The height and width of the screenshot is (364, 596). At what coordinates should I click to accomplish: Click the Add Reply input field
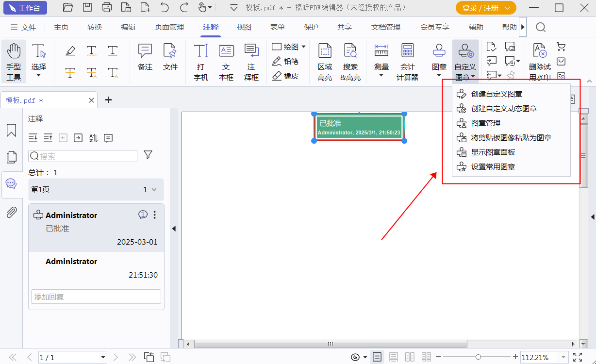(x=96, y=297)
